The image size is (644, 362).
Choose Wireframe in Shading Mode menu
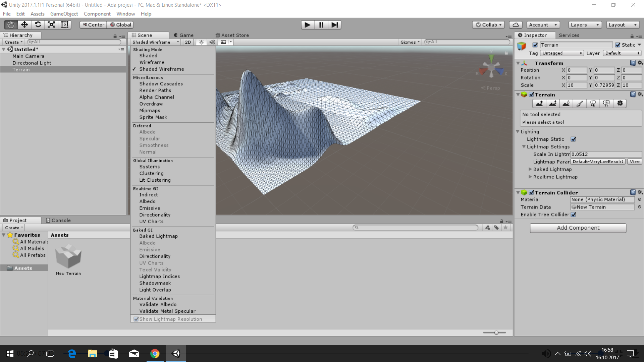coord(152,62)
